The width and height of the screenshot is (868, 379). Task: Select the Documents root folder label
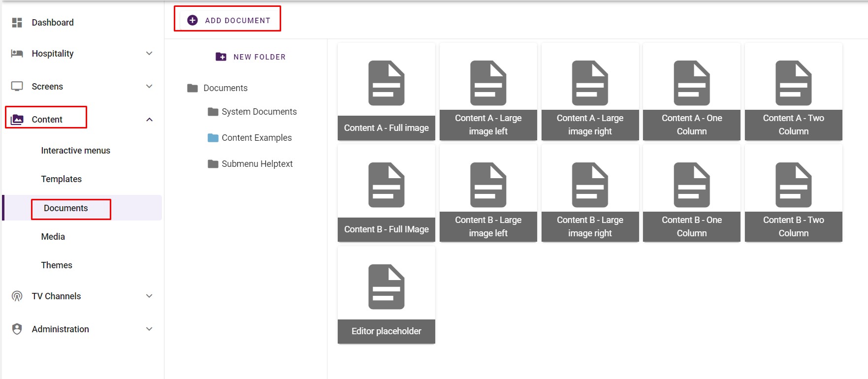225,88
